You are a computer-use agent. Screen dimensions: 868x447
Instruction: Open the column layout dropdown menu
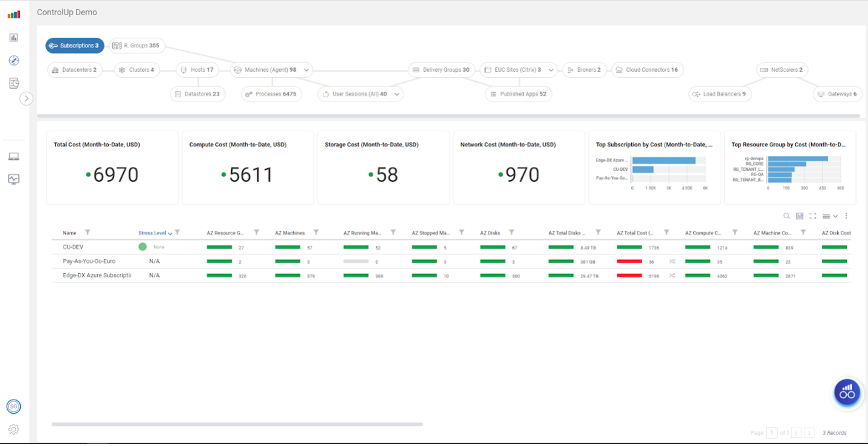tap(830, 216)
